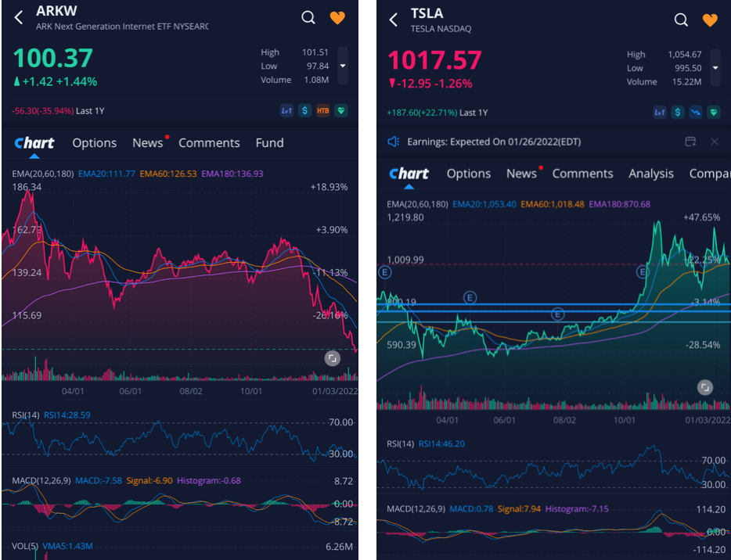Open ARKW EMA(20,60,180) indicator settings
731x560 pixels.
(43, 174)
